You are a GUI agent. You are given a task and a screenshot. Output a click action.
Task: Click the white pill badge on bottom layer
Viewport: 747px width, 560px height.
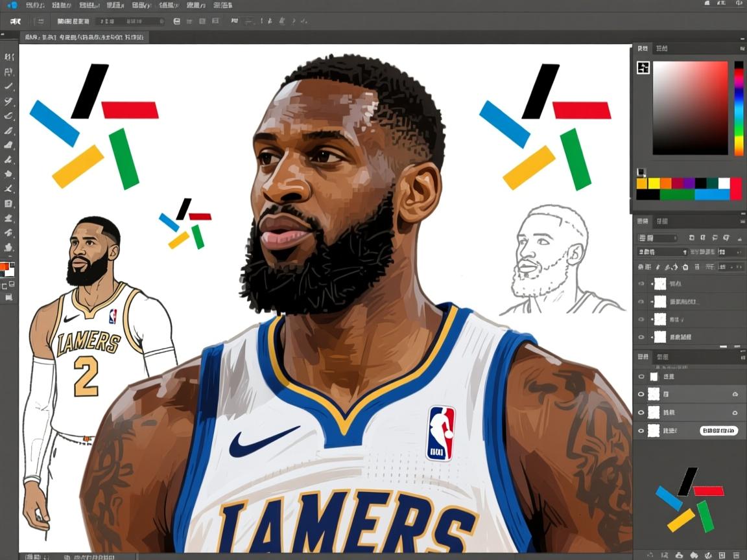[718, 430]
